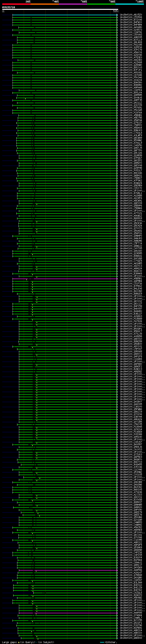Image resolution: width=146 pixels, height=644 pixels.
Task: Open hit UniRef100_B9HSR0
Action: pyautogui.click(x=131, y=82)
